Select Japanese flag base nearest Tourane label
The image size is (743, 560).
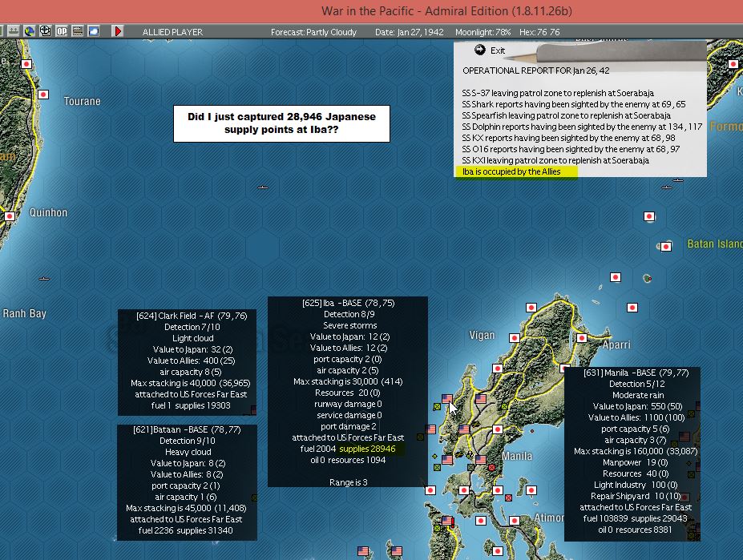tap(43, 95)
